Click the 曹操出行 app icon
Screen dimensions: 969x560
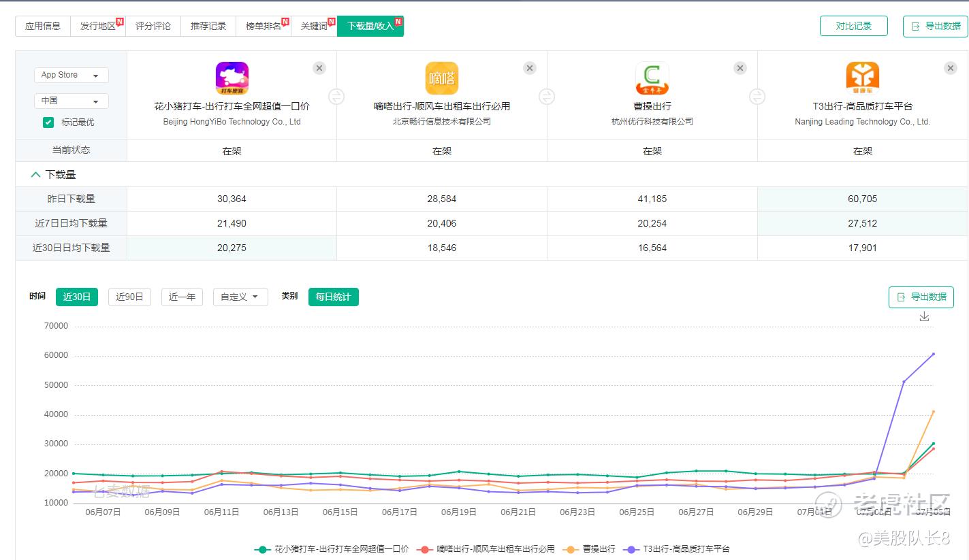point(652,78)
